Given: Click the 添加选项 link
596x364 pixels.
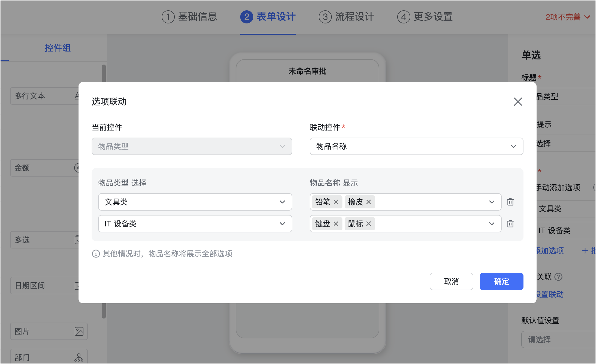Looking at the screenshot, I should click(x=550, y=251).
